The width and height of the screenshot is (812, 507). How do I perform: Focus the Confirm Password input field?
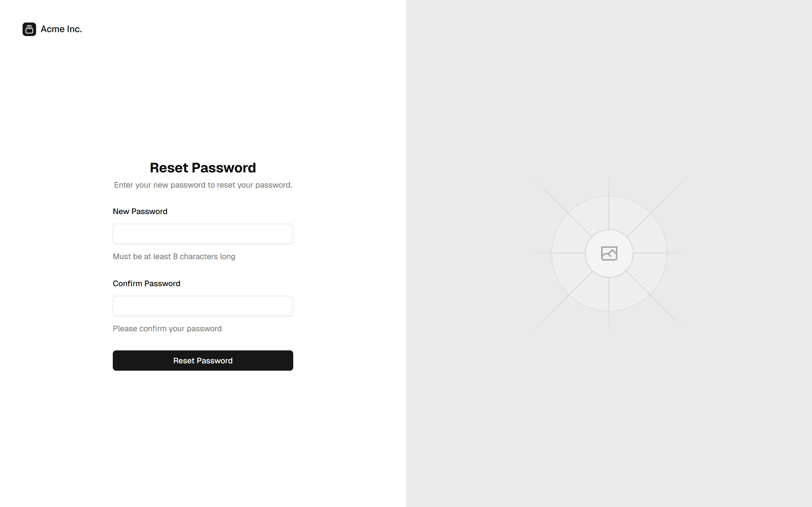(x=203, y=306)
